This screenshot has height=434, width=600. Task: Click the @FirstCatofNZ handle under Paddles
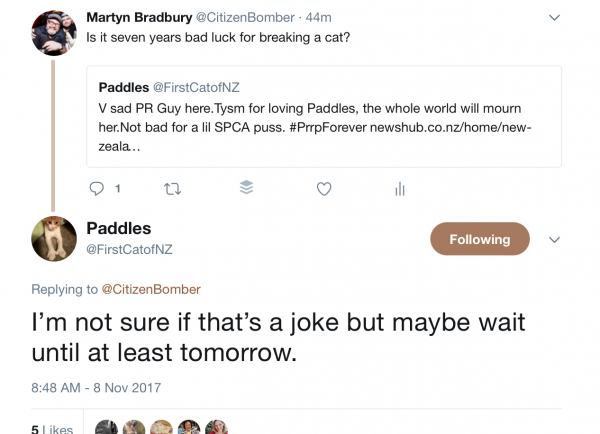point(130,249)
